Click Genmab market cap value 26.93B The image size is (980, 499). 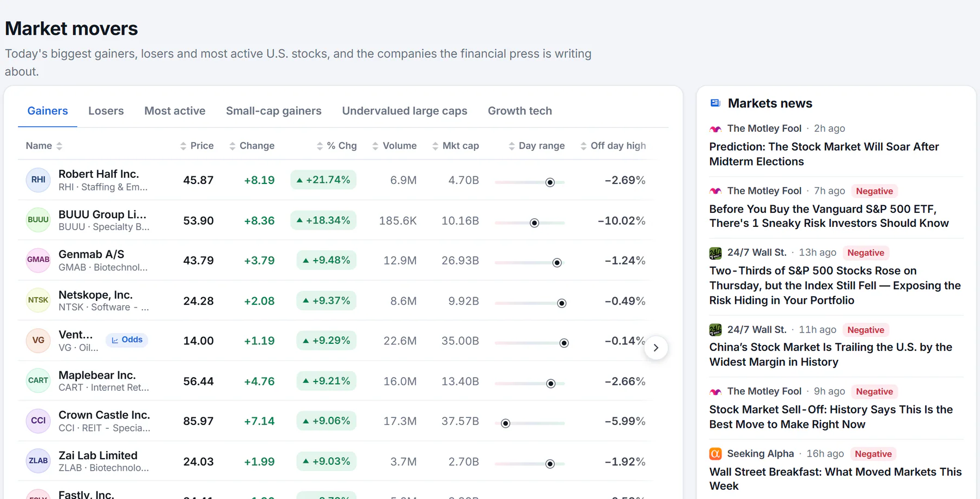[460, 261]
